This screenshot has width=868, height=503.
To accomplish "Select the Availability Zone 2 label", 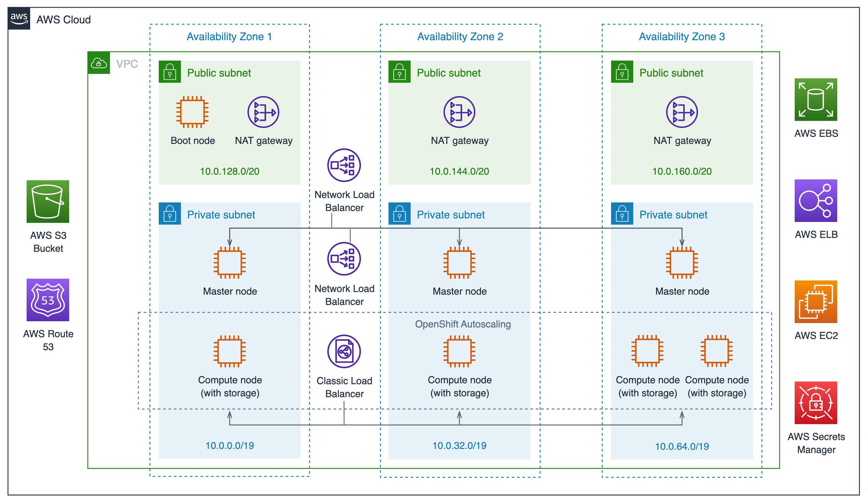I will (460, 36).
